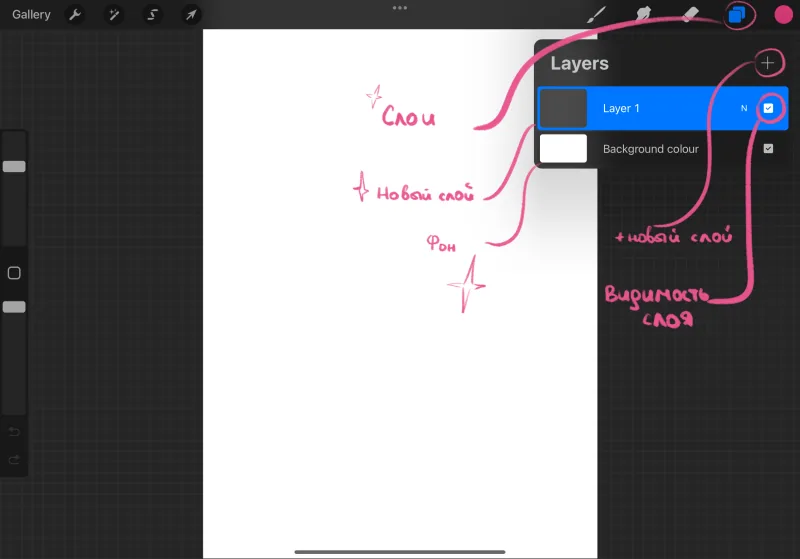This screenshot has width=800, height=559.
Task: Open the Actions wrench menu
Action: click(x=75, y=15)
